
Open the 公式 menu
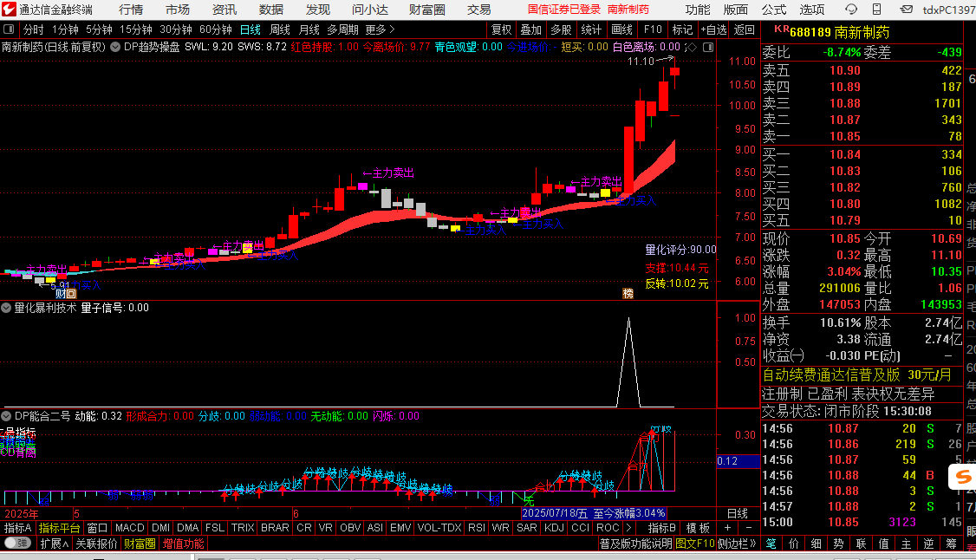[774, 10]
